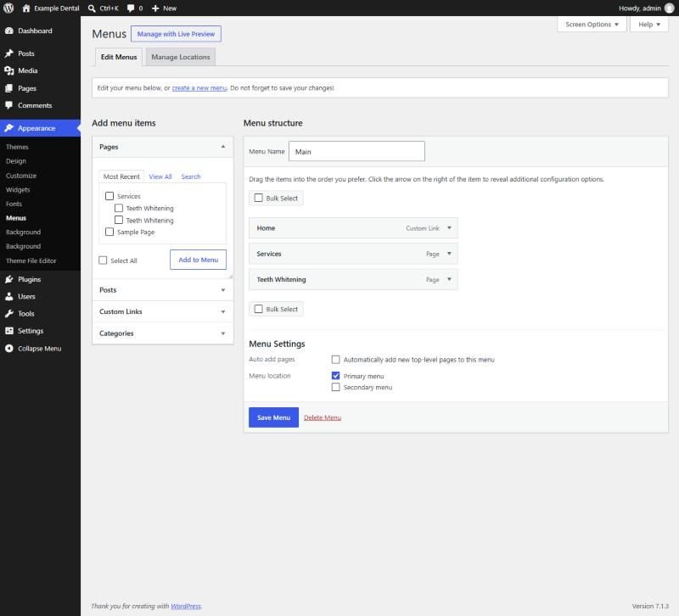Click the create a new menu link

(x=199, y=88)
